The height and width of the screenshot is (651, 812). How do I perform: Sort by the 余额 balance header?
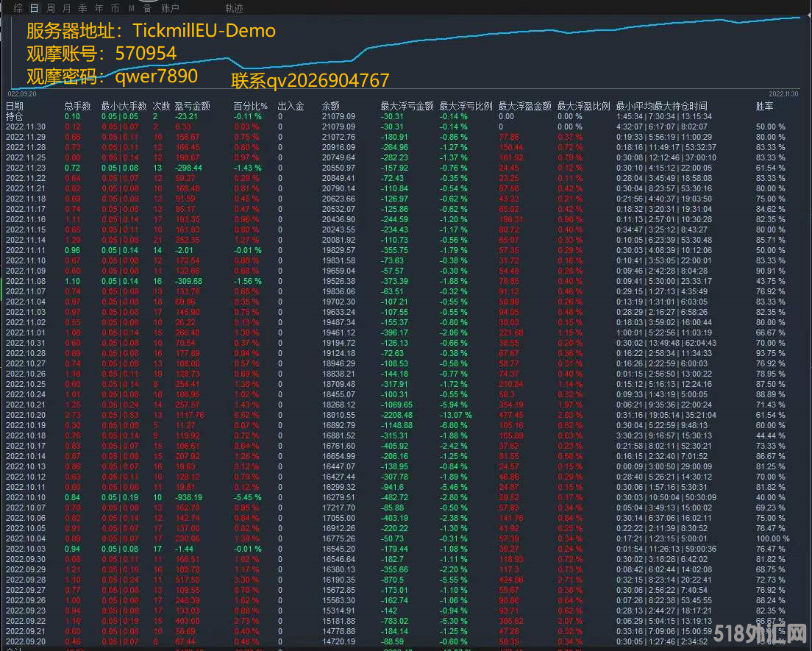point(330,106)
